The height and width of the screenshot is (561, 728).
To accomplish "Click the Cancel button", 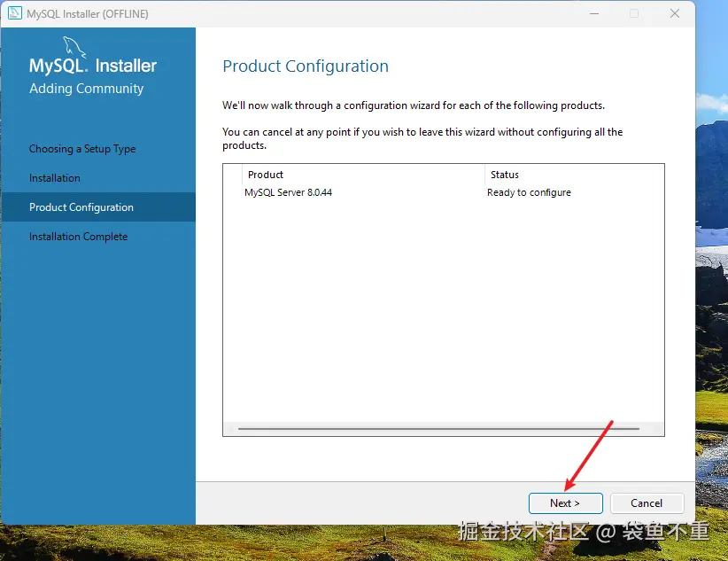I will 647,503.
